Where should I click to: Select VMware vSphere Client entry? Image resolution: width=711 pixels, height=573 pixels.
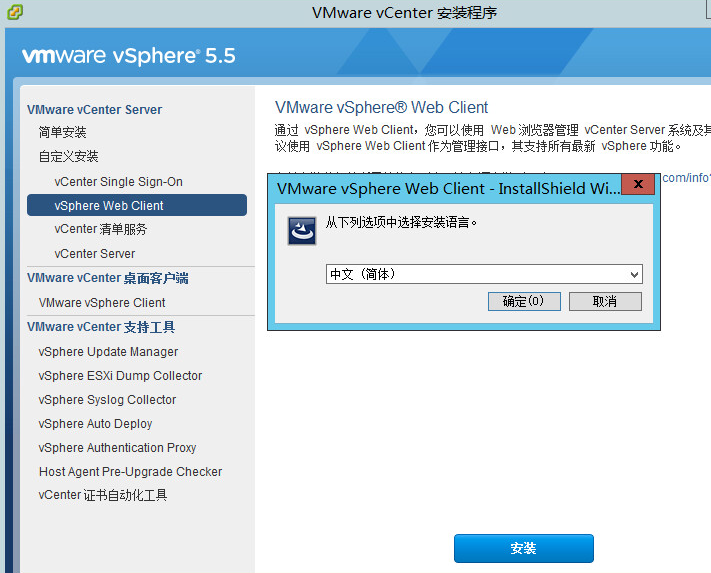[102, 302]
